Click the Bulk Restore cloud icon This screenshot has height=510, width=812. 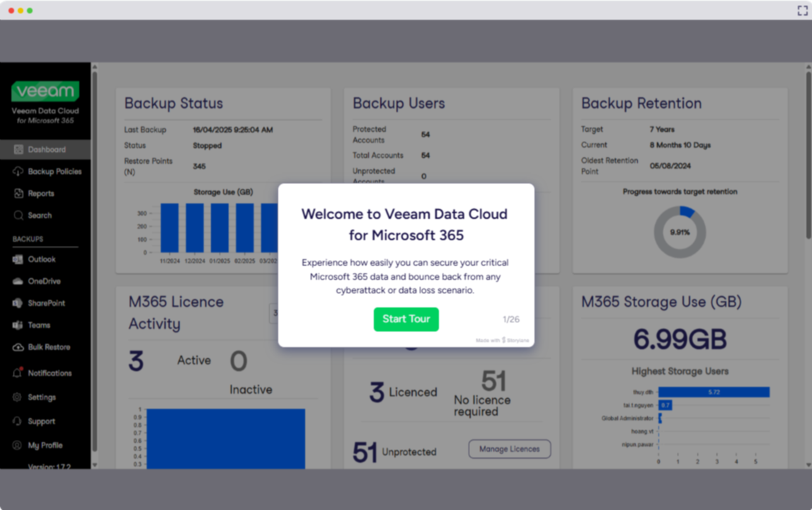pyautogui.click(x=18, y=347)
